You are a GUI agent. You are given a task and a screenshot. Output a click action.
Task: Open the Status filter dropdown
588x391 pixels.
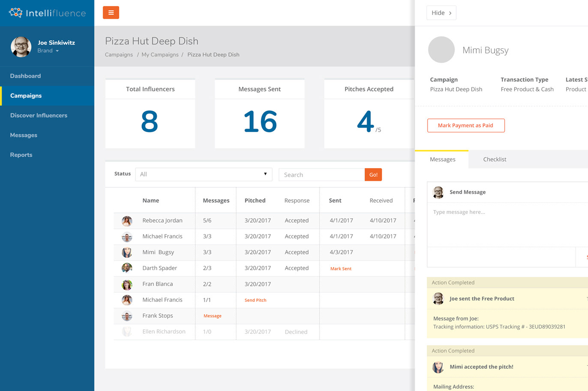pyautogui.click(x=204, y=174)
